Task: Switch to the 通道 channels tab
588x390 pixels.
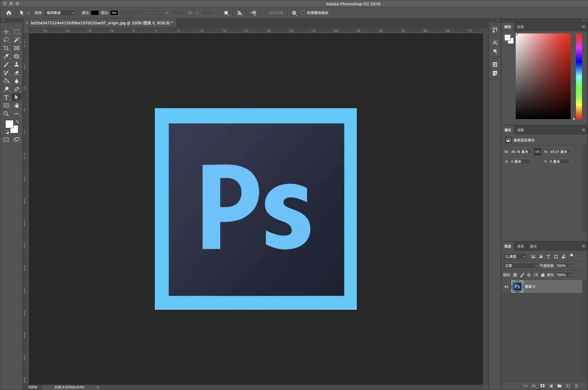Action: point(520,246)
